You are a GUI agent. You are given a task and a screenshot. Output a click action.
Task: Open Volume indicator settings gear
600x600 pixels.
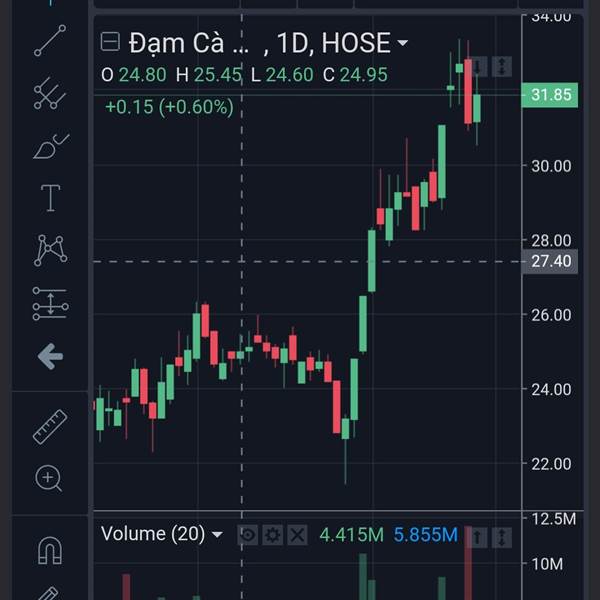pos(272,535)
